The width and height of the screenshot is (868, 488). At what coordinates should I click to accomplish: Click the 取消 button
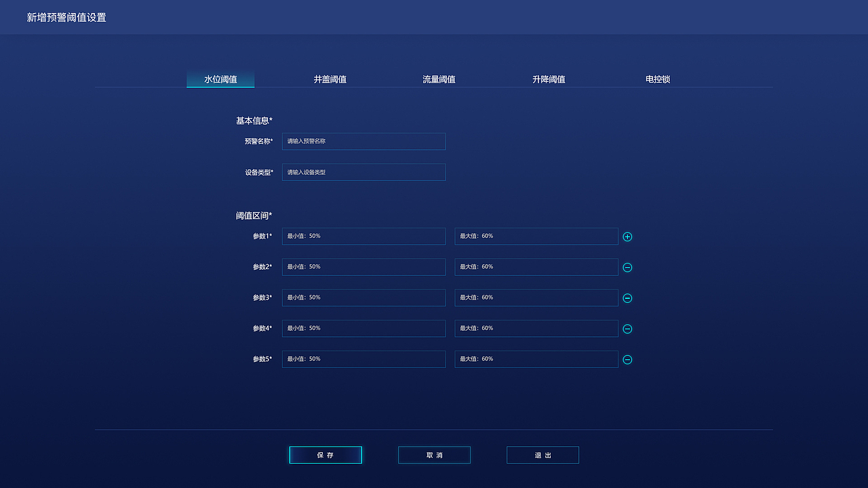[x=434, y=455]
